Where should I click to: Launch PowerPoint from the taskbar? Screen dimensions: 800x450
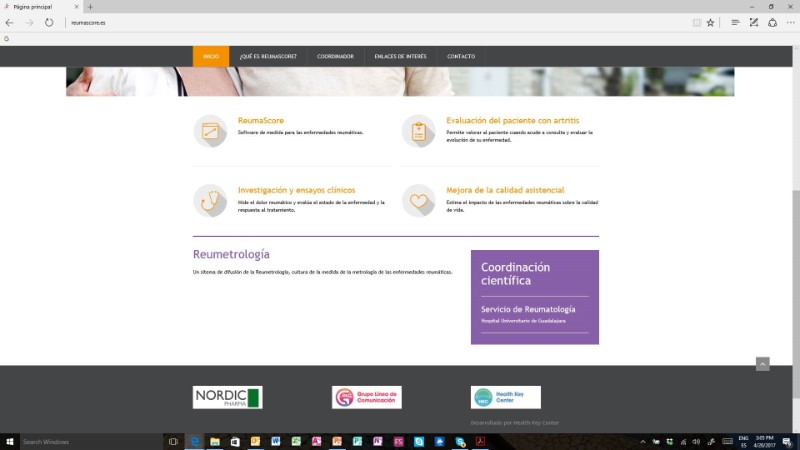337,442
